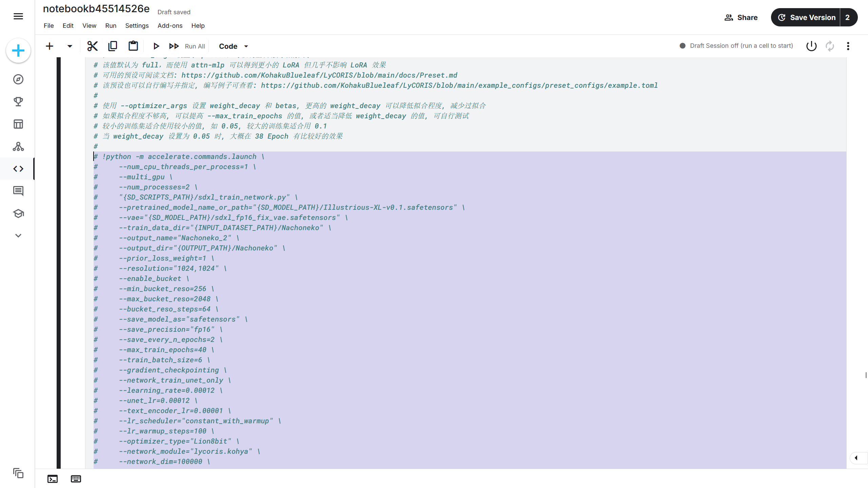The width and height of the screenshot is (868, 488).
Task: Click the Save Version button
Action: point(807,18)
